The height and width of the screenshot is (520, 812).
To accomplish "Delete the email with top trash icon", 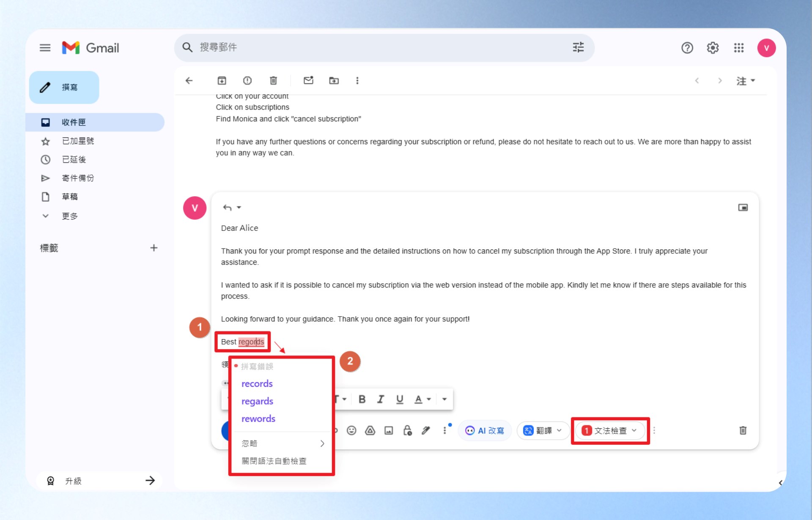I will (x=274, y=80).
